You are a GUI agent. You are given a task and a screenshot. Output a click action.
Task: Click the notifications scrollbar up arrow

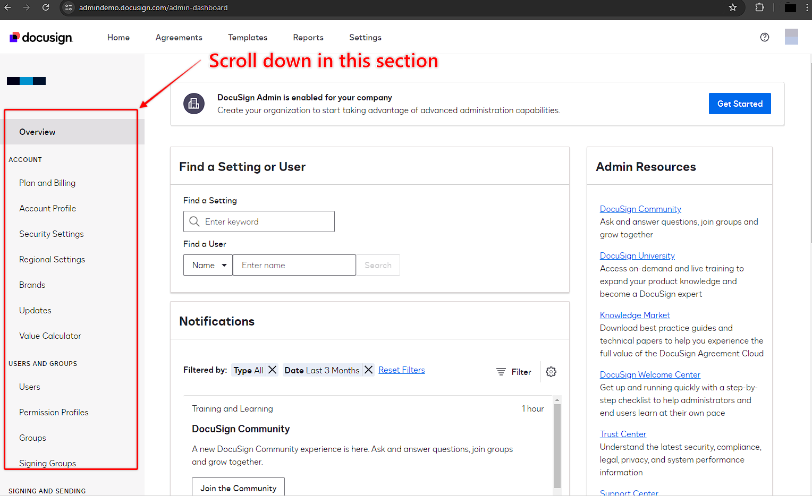pyautogui.click(x=557, y=399)
